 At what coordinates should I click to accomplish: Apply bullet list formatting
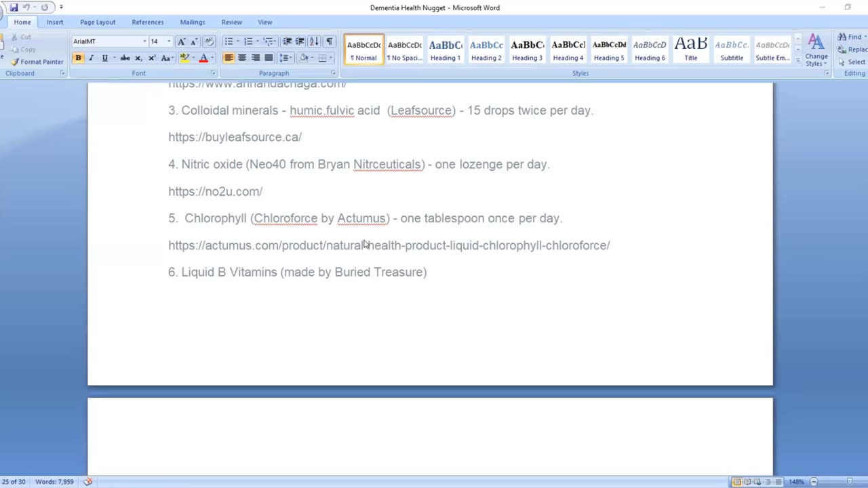229,41
